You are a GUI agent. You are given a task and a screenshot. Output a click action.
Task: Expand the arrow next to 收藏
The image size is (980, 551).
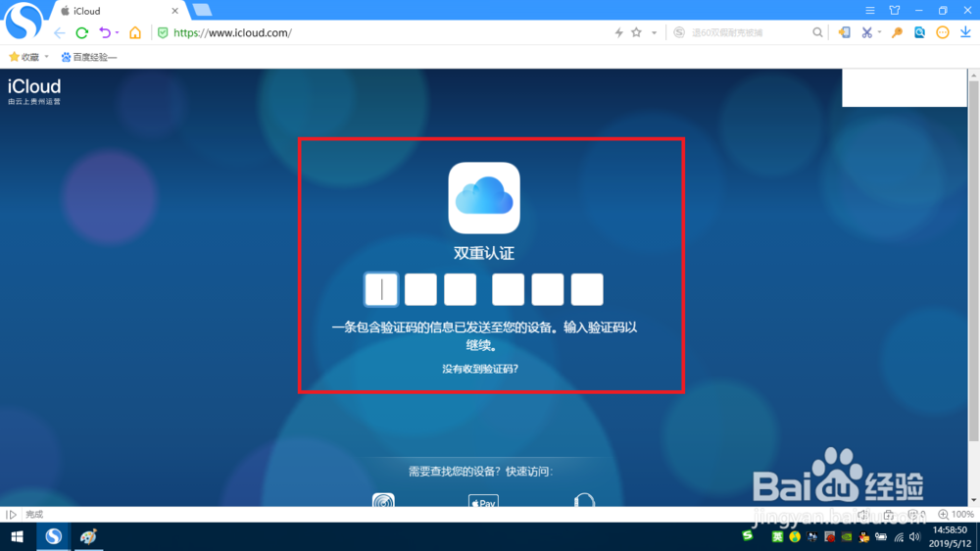[x=46, y=57]
